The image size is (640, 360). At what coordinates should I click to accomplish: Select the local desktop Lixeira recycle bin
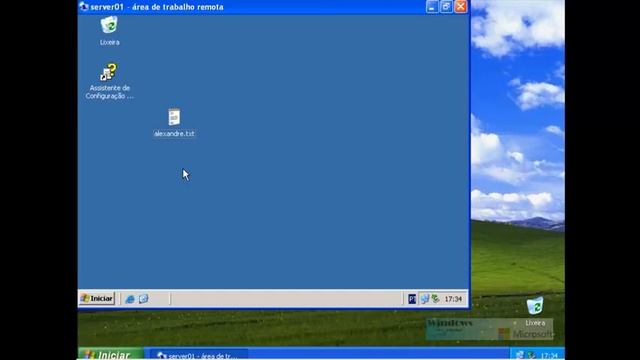[x=535, y=306]
